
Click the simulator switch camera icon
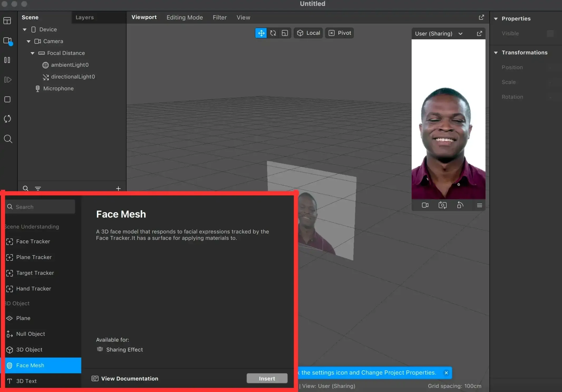point(443,205)
